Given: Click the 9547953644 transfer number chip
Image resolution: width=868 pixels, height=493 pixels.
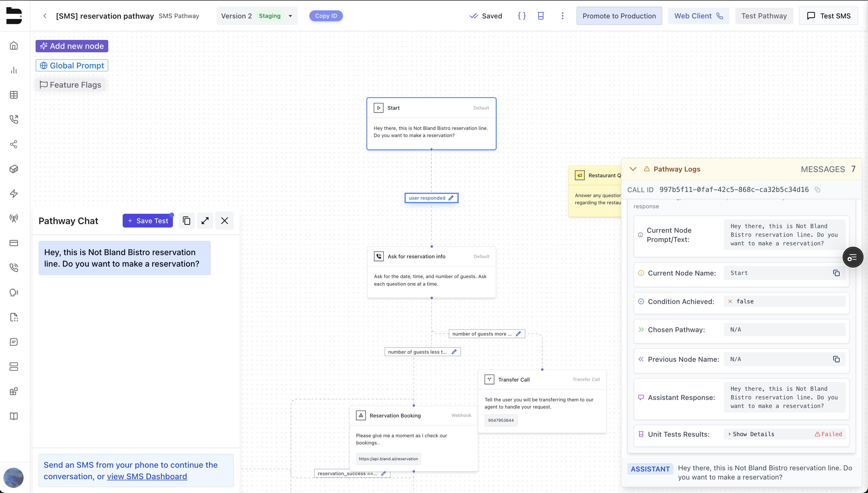Looking at the screenshot, I should pos(501,421).
